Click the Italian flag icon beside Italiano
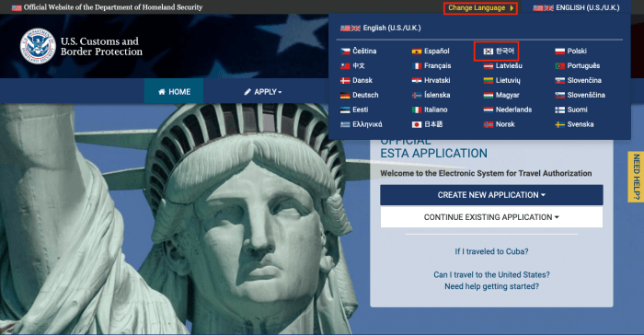The width and height of the screenshot is (644, 335). pyautogui.click(x=417, y=110)
